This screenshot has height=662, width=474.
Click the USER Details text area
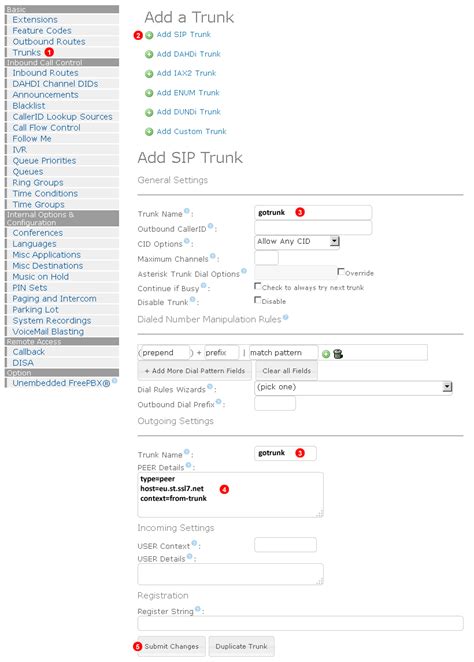tap(230, 574)
